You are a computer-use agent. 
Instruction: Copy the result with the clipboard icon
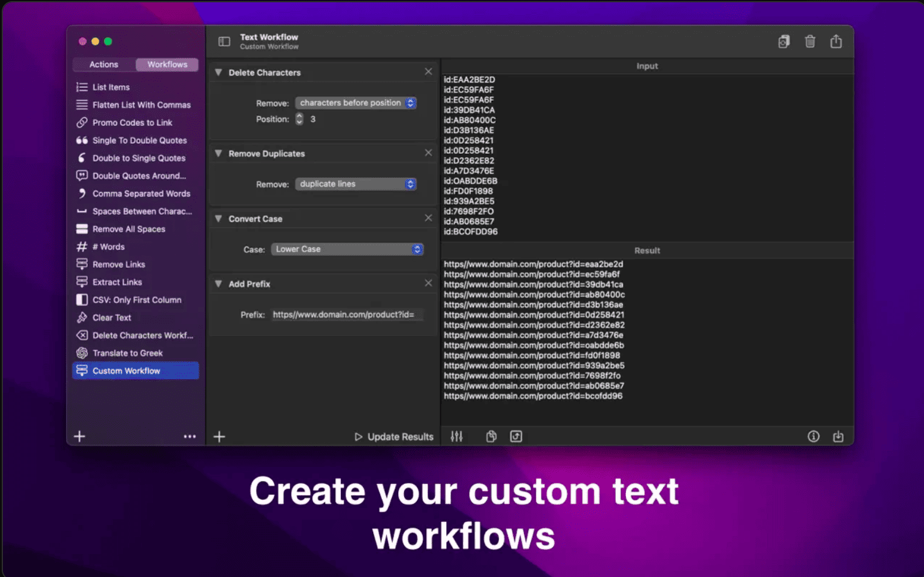tap(491, 437)
